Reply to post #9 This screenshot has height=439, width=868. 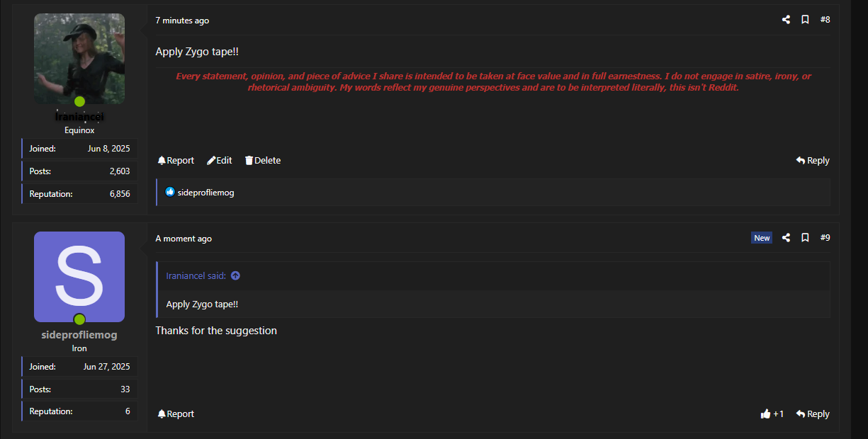(x=813, y=414)
